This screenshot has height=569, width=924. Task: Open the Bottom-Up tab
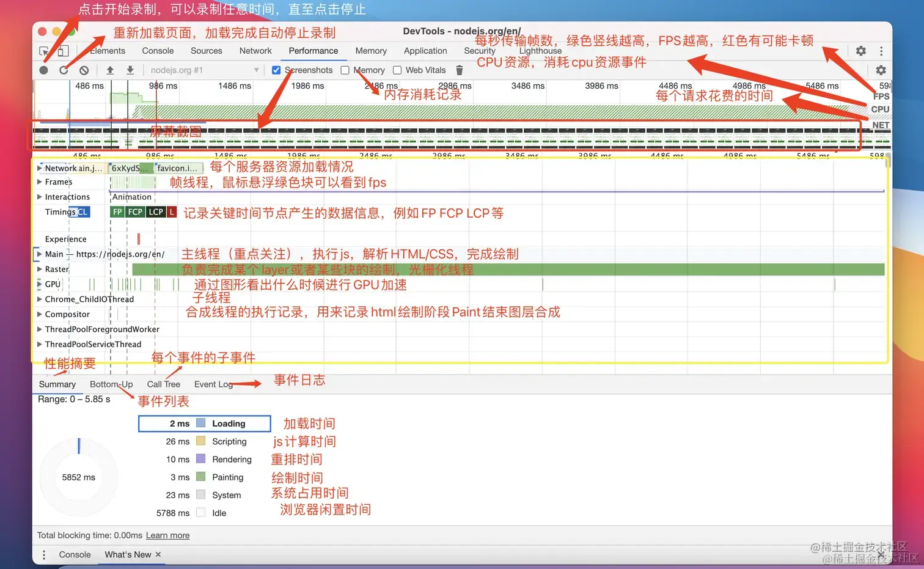[111, 384]
